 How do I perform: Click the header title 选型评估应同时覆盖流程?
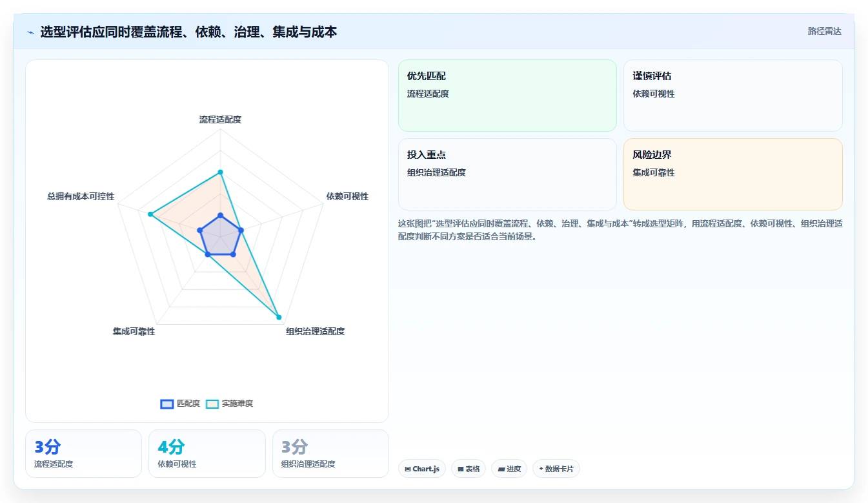[x=188, y=32]
